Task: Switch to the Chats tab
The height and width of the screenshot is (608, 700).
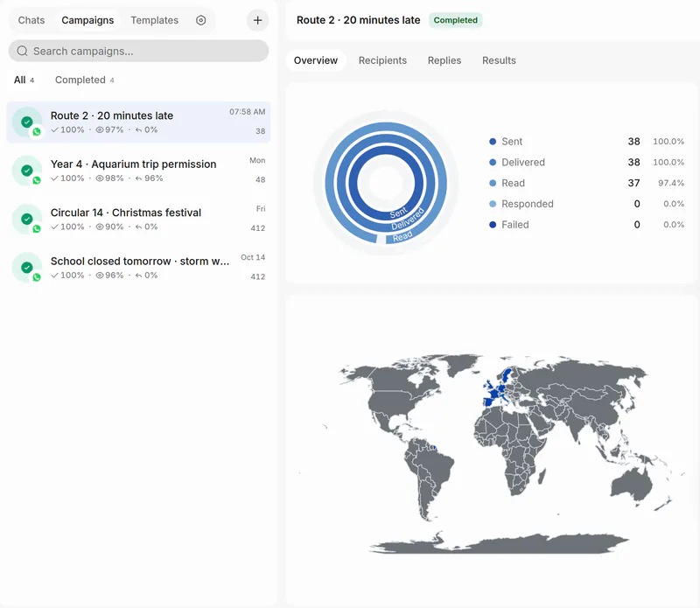Action: (x=31, y=20)
